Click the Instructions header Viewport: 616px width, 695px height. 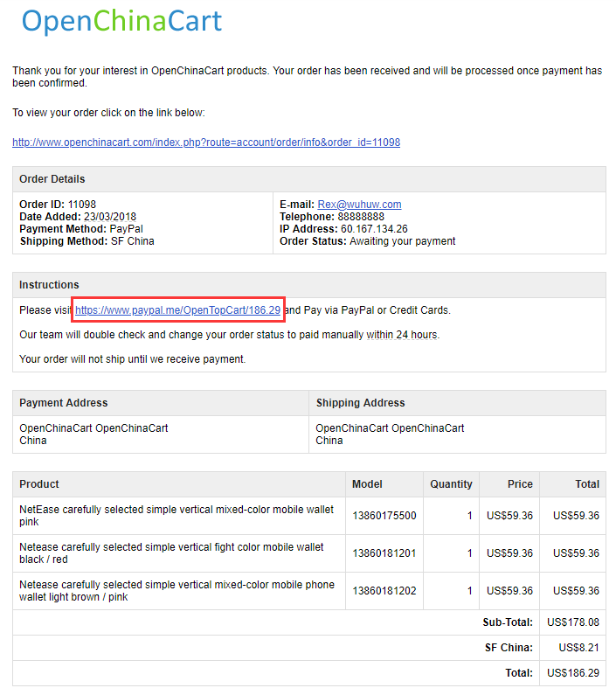pos(309,285)
